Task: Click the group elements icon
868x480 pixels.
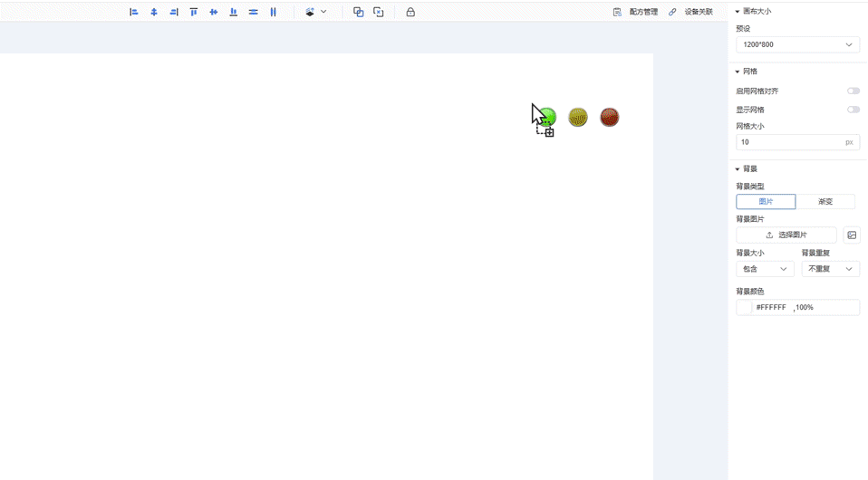Action: click(x=359, y=12)
